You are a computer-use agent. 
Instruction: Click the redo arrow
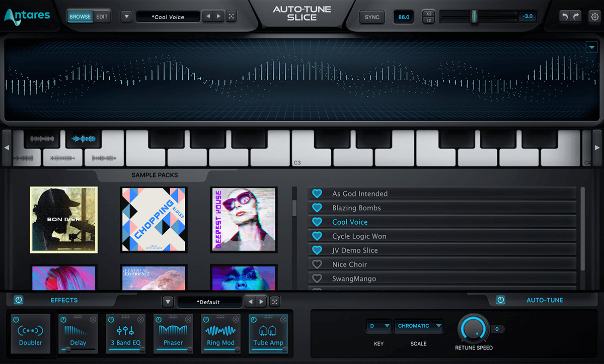point(577,17)
